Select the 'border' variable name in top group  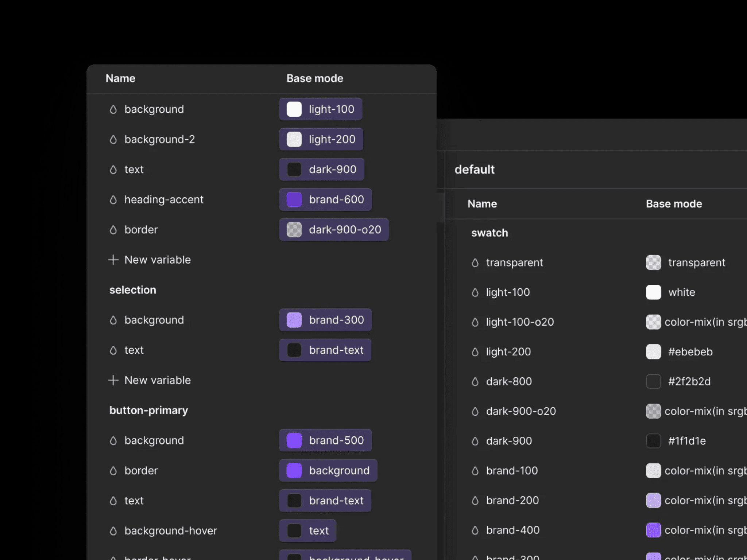[x=141, y=230]
